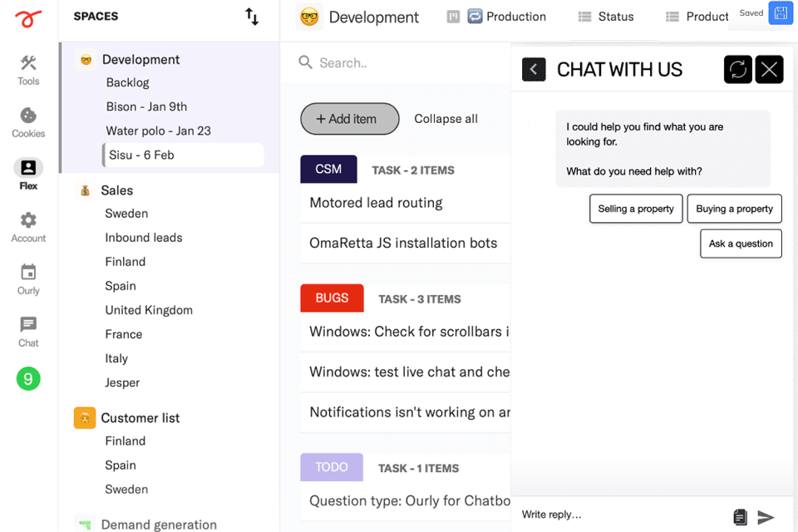The width and height of the screenshot is (798, 532).
Task: Collapse the TODO group
Action: pos(332,467)
